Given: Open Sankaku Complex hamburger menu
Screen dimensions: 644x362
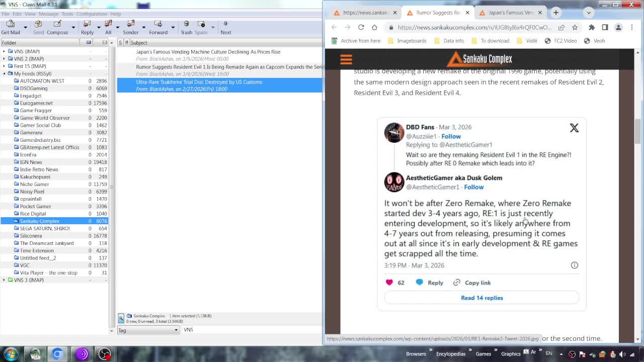Looking at the screenshot, I should 346,60.
